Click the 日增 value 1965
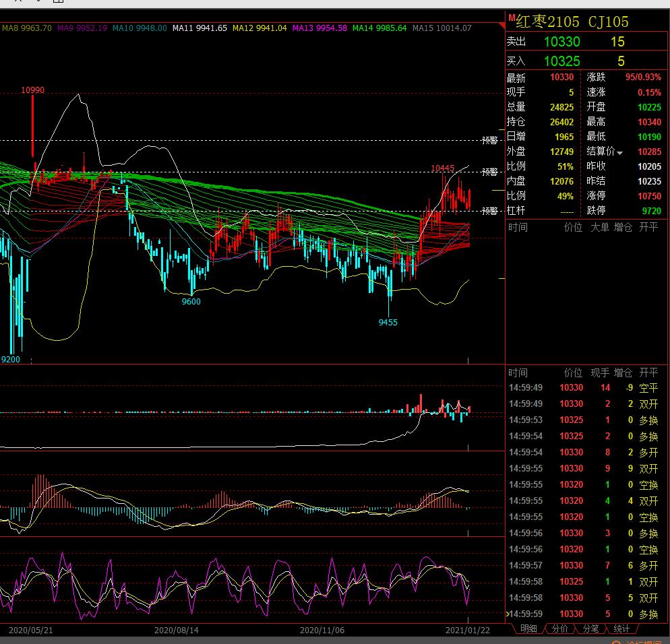This screenshot has height=644, width=670. (564, 137)
